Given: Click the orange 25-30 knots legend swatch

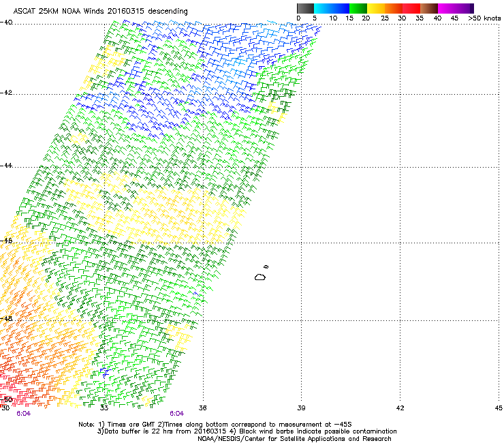Looking at the screenshot, I should pyautogui.click(x=394, y=8).
